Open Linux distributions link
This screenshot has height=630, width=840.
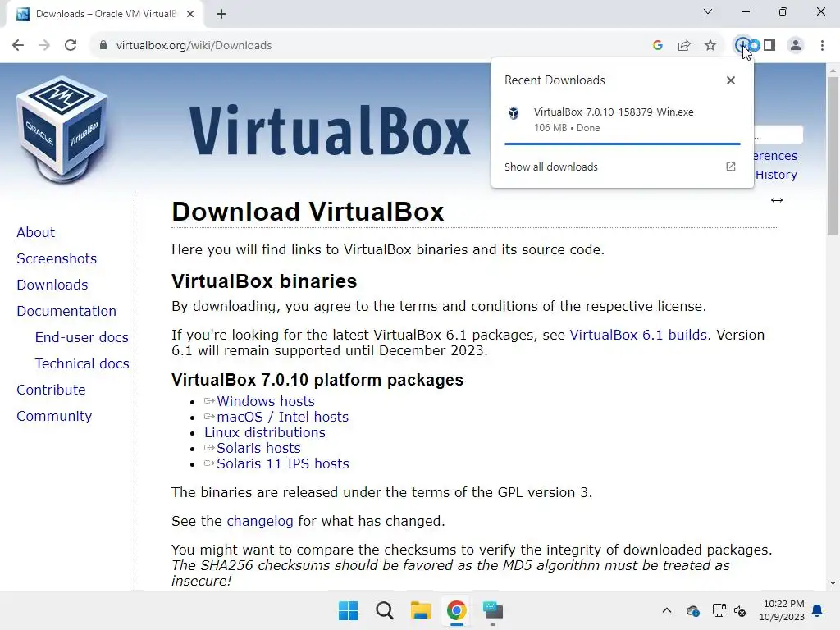pyautogui.click(x=265, y=432)
